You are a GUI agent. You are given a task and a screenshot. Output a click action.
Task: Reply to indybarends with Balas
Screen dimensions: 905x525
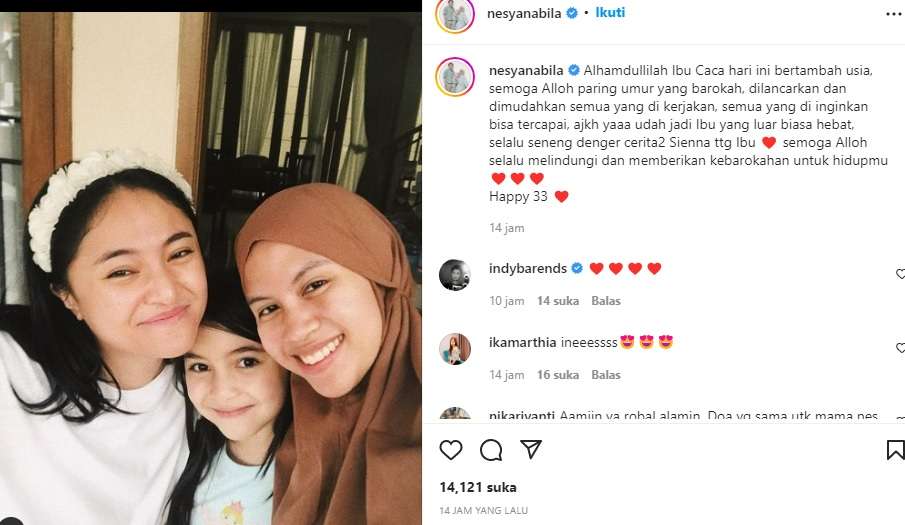pos(606,301)
